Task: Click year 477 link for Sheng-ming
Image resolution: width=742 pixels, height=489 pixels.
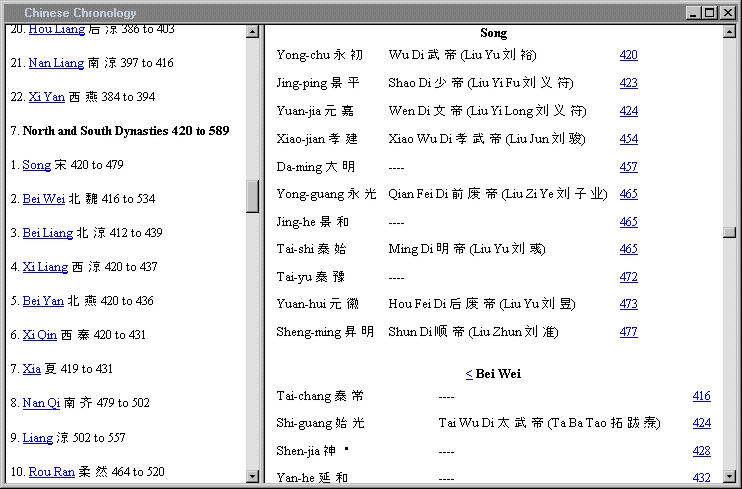Action: click(x=628, y=332)
